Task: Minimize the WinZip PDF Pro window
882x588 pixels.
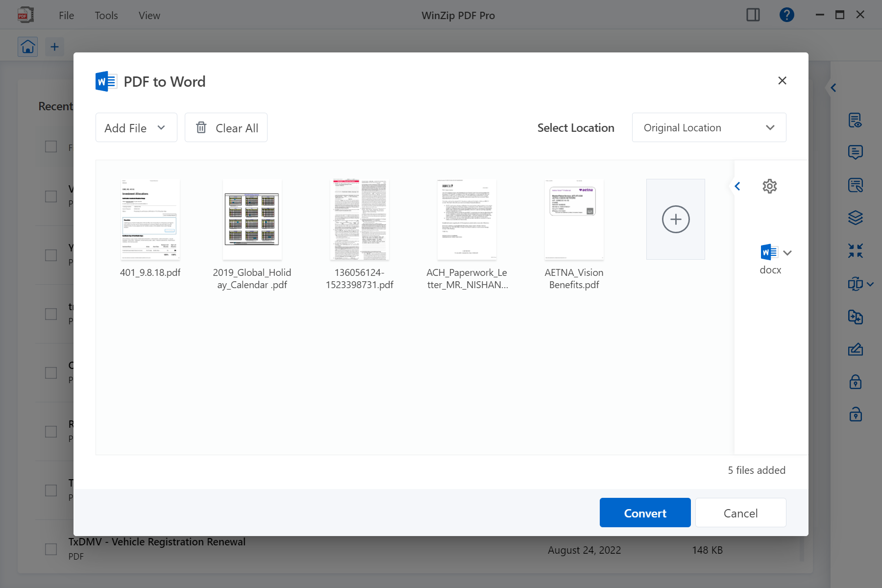Action: coord(820,15)
